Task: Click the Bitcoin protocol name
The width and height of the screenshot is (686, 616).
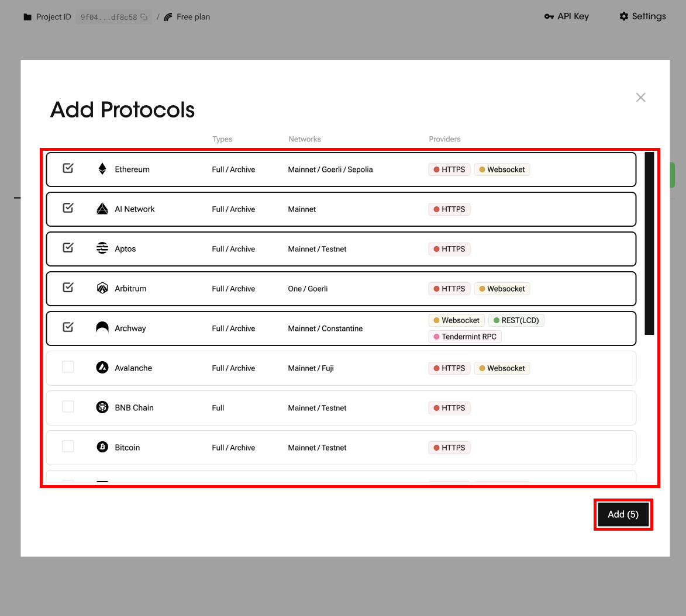Action: click(127, 448)
